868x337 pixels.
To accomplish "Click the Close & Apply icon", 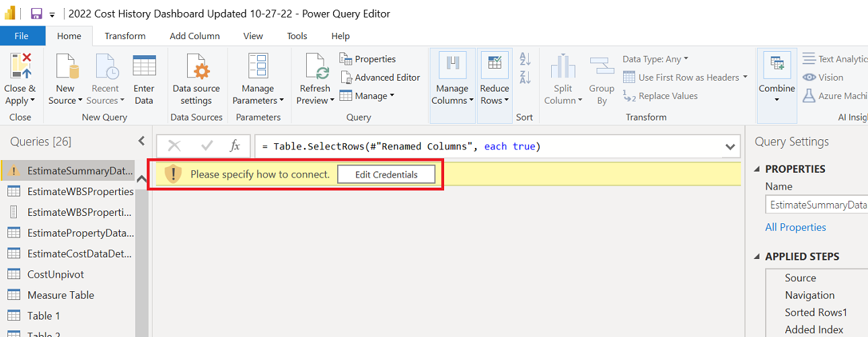I will (x=20, y=67).
